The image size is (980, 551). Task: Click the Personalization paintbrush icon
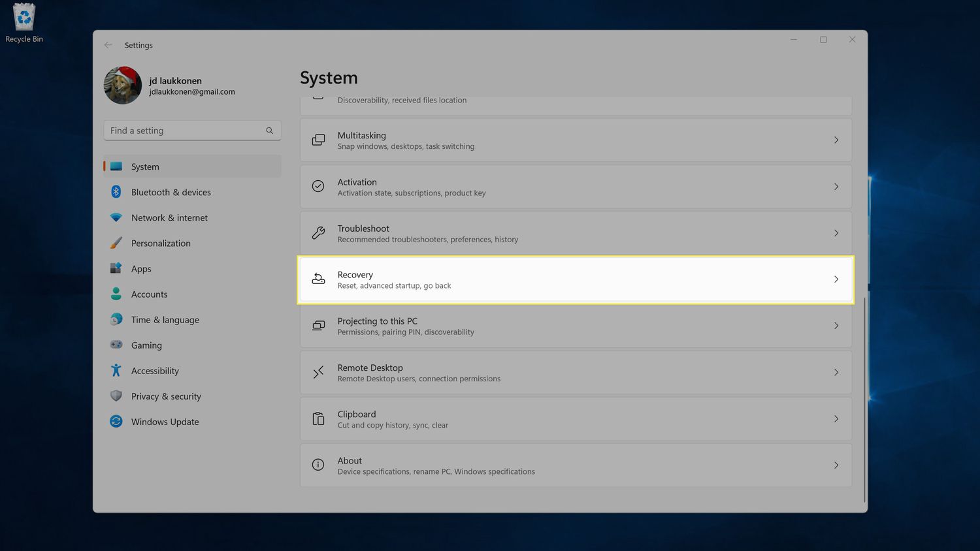(116, 243)
